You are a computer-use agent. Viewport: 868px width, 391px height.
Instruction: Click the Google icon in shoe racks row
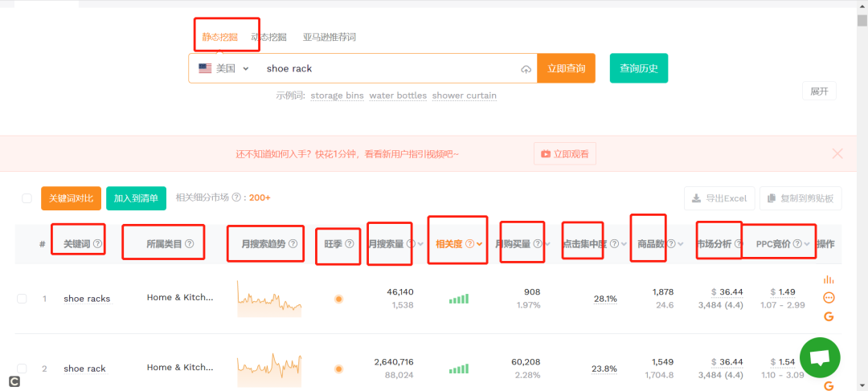(829, 316)
